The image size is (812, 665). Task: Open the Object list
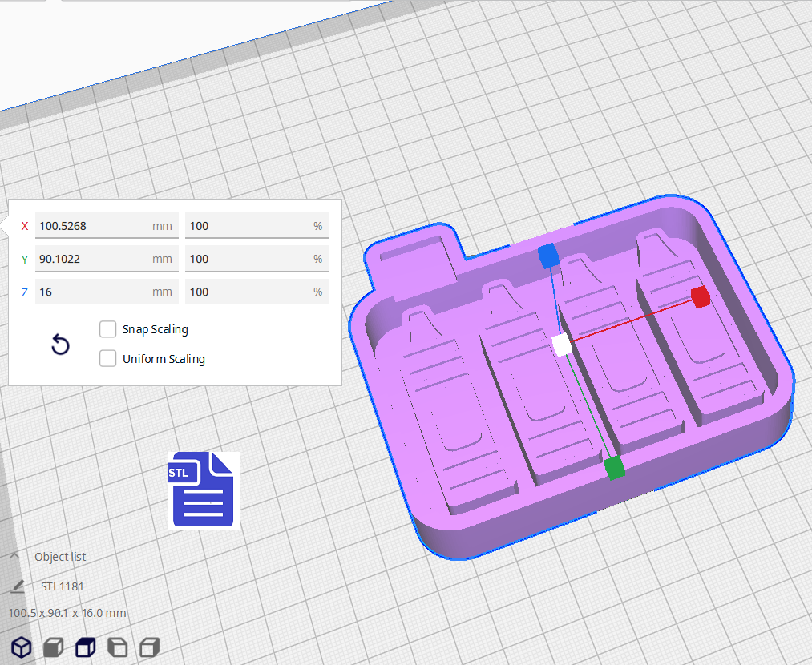pyautogui.click(x=60, y=556)
